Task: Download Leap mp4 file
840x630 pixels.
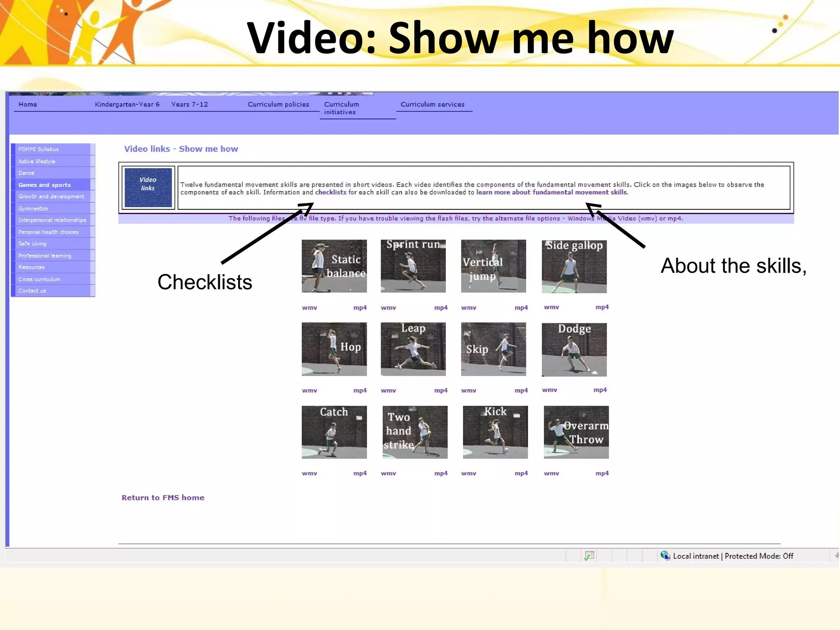Action: pos(441,390)
